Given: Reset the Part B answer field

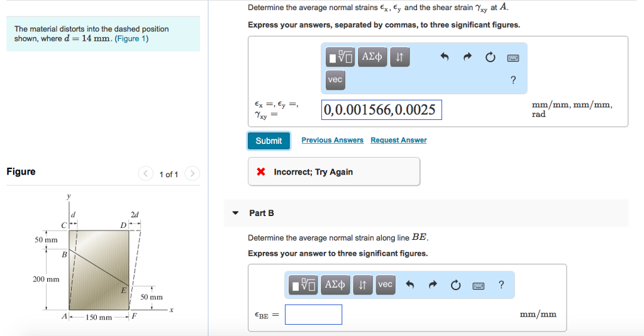Looking at the screenshot, I should point(455,285).
